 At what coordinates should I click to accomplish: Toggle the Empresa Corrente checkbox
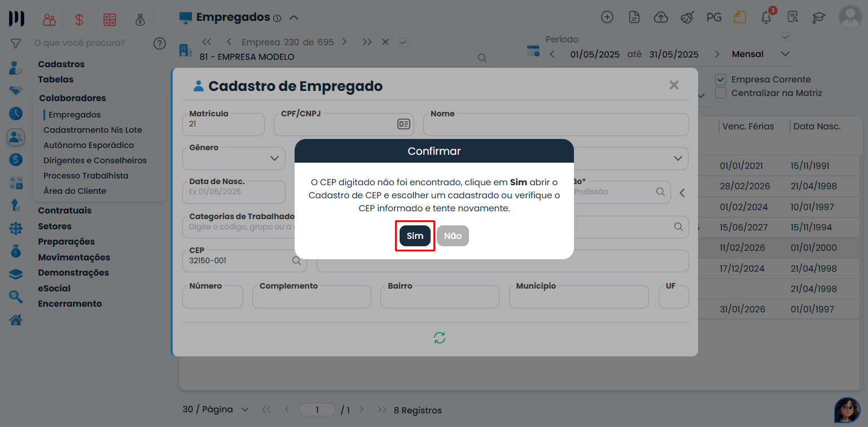[720, 80]
